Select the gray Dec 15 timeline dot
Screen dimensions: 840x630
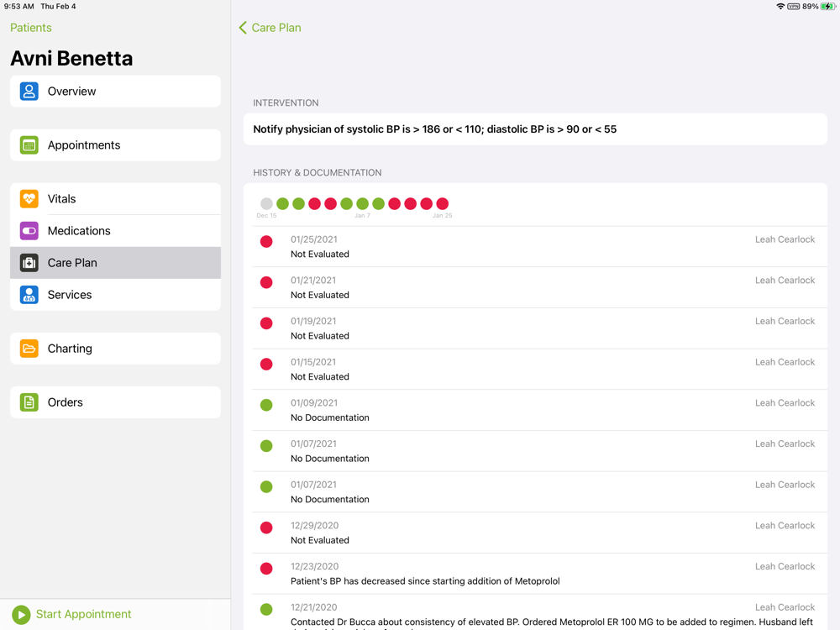[x=266, y=203]
